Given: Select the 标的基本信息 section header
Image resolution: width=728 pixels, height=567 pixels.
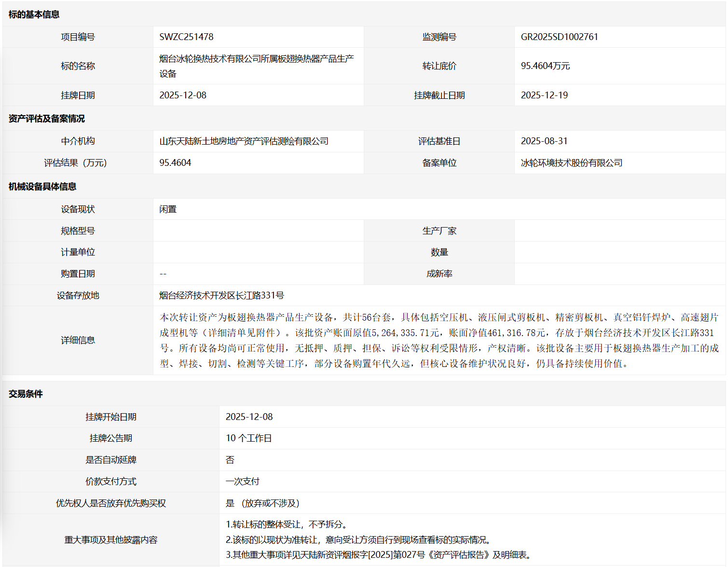Looking at the screenshot, I should pyautogui.click(x=34, y=14).
